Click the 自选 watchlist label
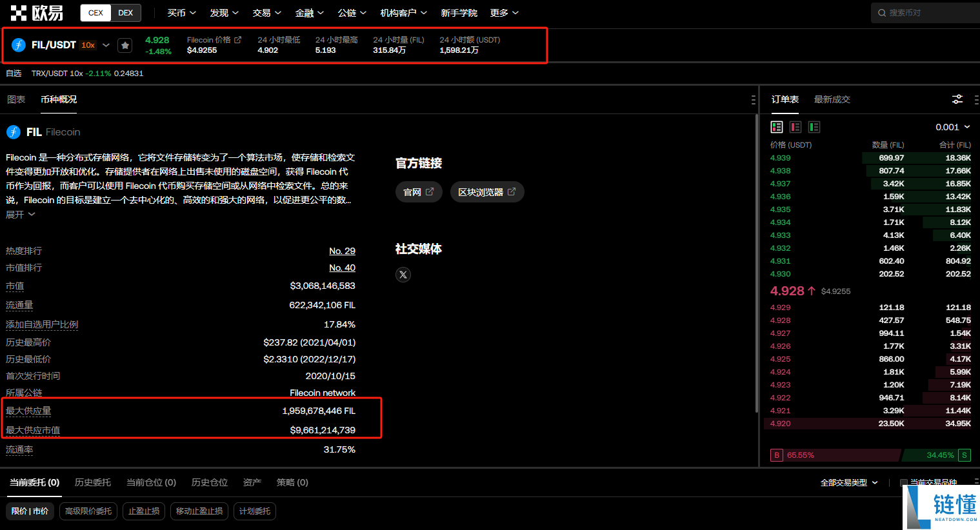The height and width of the screenshot is (530, 980). 14,74
